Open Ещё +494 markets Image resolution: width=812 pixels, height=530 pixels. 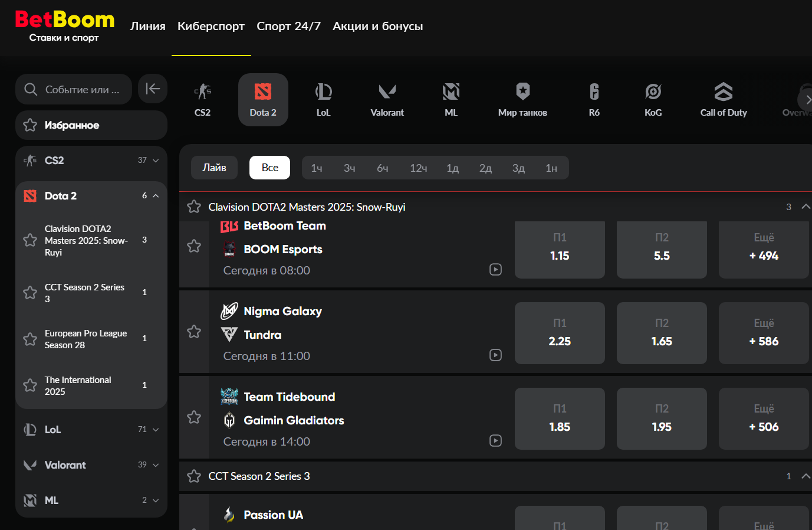click(764, 250)
